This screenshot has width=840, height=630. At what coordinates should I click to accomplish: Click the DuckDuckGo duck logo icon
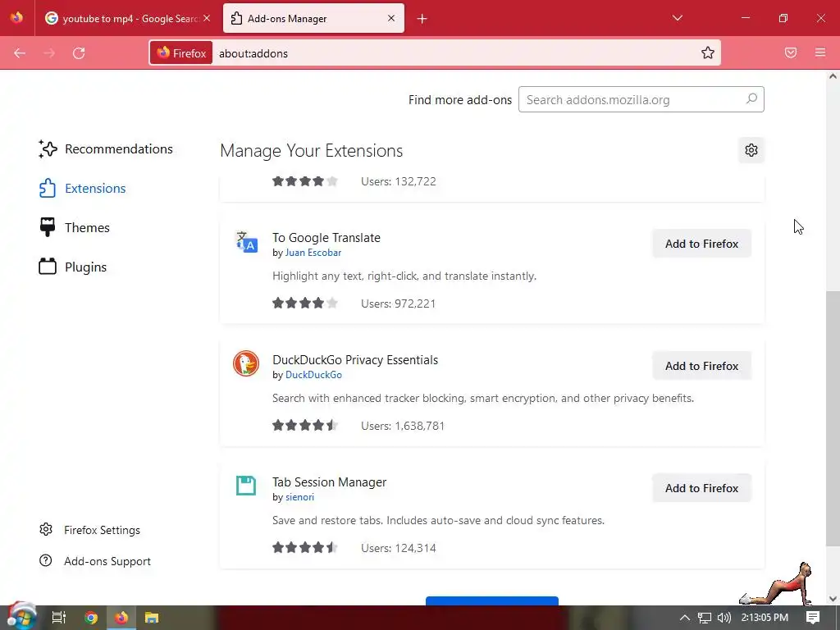coord(246,363)
